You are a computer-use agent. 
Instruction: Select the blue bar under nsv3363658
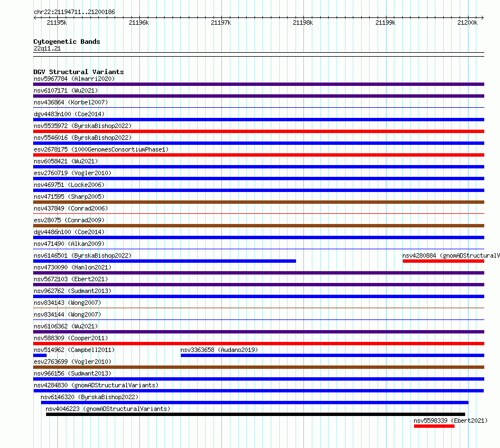(x=333, y=355)
